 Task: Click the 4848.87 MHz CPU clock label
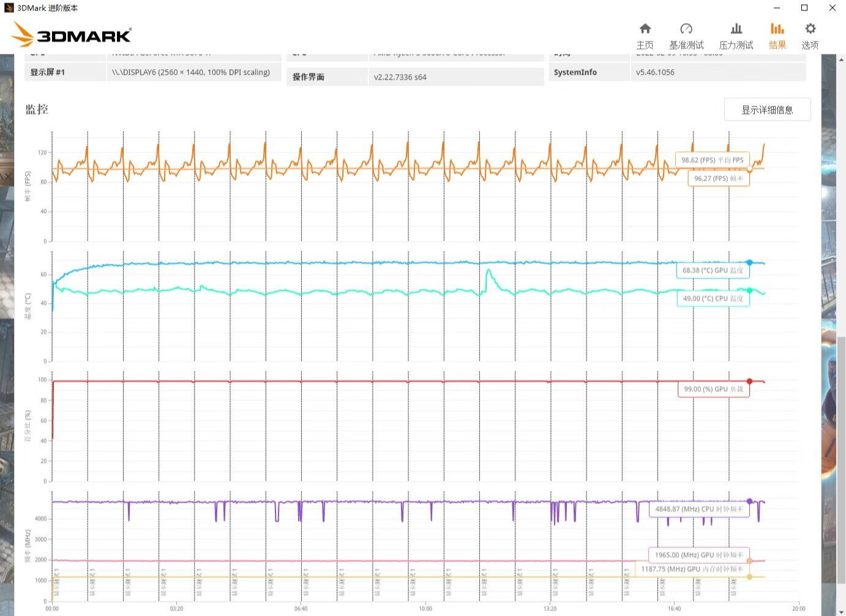point(698,509)
